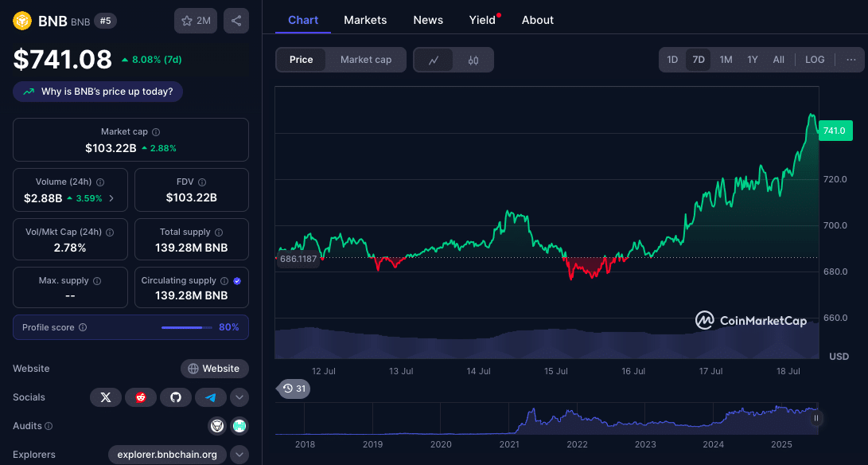Open the Yield tab
Screen dimensions: 868x465
pos(482,21)
